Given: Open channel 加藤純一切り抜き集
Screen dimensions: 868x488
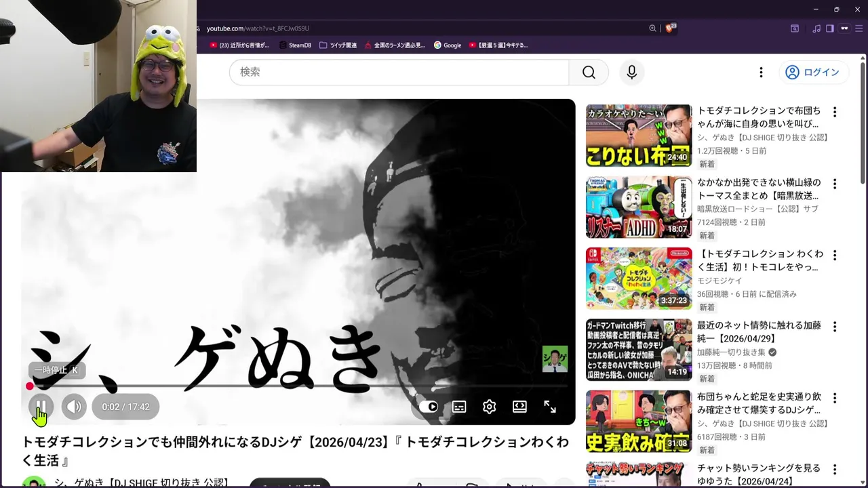Looking at the screenshot, I should [x=731, y=352].
